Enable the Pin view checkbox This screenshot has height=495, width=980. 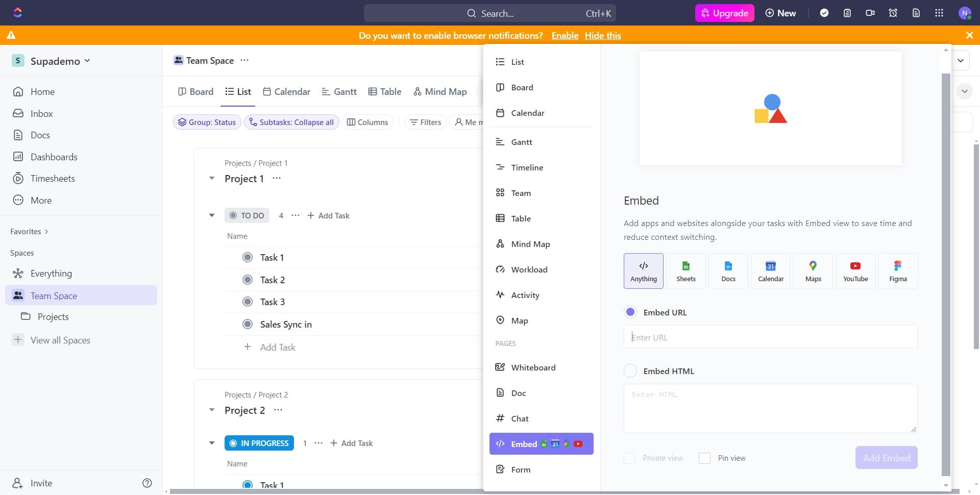tap(704, 458)
